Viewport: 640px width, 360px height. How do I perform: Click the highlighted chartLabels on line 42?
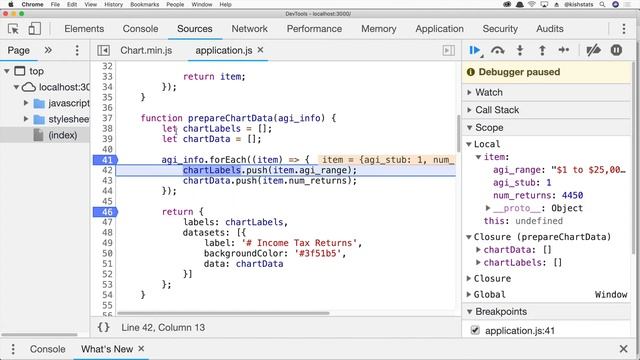point(211,170)
